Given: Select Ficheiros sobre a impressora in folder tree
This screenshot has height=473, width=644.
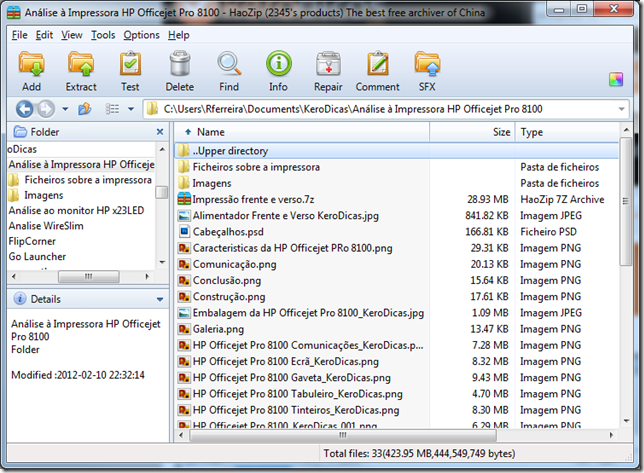Looking at the screenshot, I should 81,180.
